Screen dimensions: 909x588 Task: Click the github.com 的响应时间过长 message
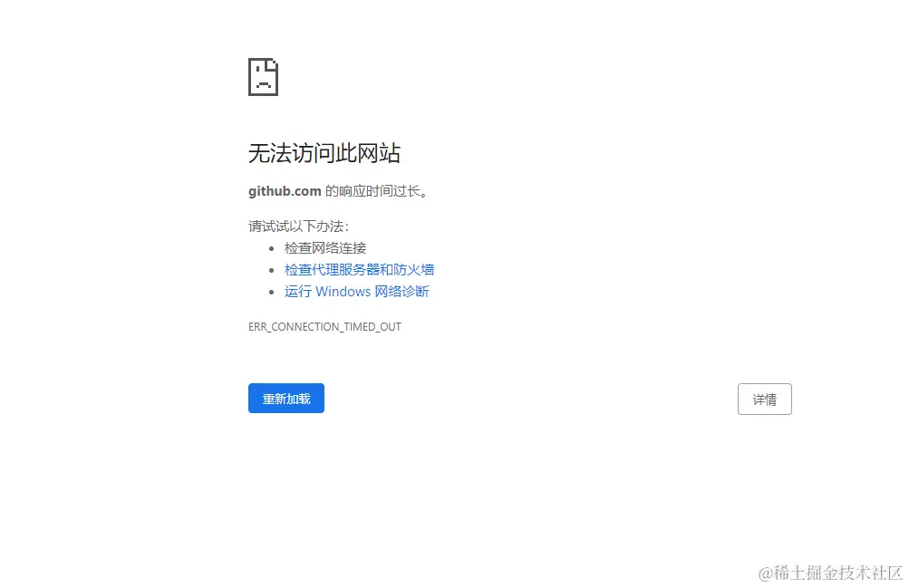coord(338,191)
